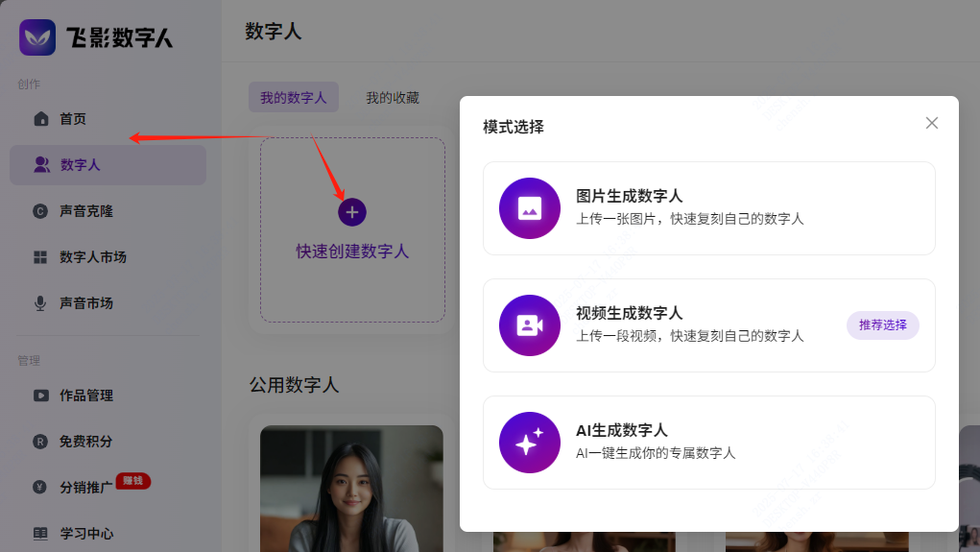980x552 pixels.
Task: Click the 赚钱 red badge
Action: [x=132, y=481]
